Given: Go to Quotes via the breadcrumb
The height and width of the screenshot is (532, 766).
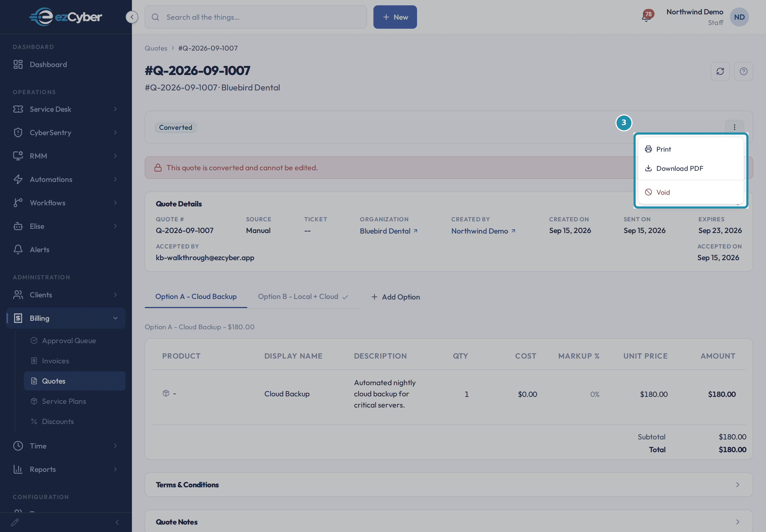Looking at the screenshot, I should (156, 48).
